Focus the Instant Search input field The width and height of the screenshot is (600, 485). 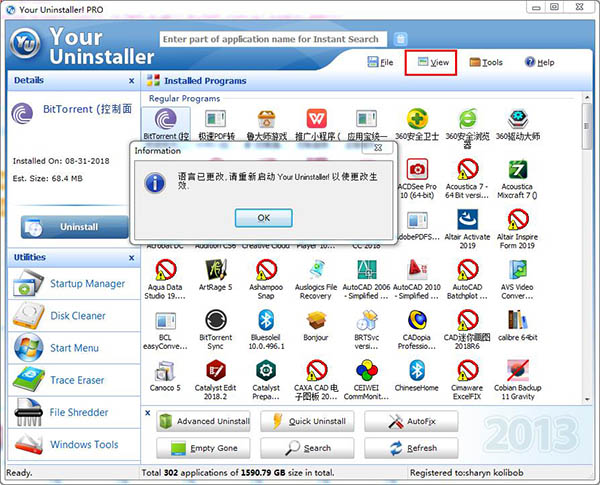(x=273, y=39)
